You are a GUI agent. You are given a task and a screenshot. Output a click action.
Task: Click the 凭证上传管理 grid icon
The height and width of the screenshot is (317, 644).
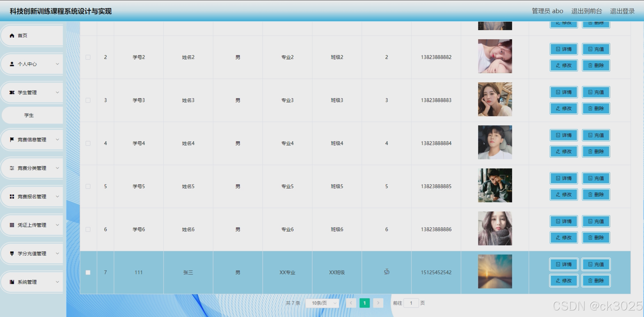tap(12, 225)
